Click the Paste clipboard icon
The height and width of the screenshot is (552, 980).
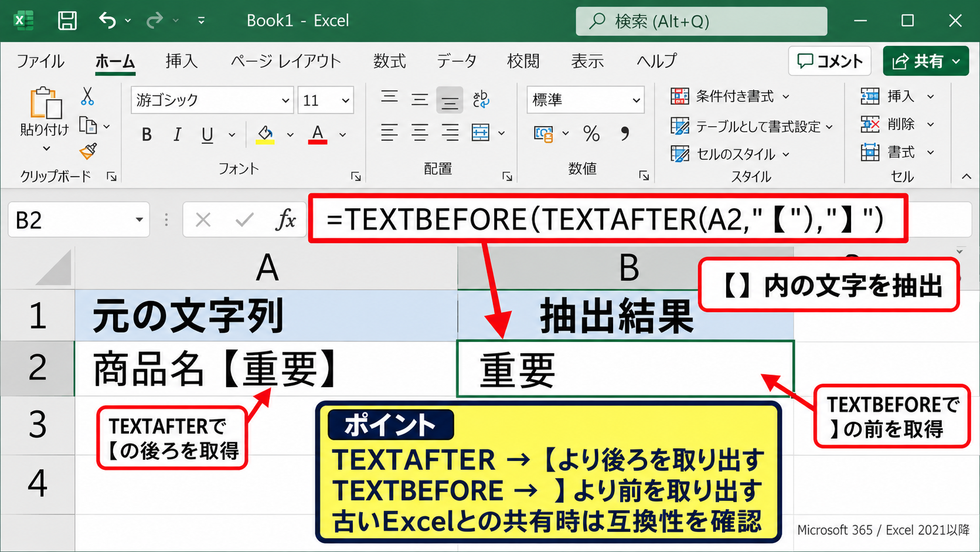tap(46, 103)
